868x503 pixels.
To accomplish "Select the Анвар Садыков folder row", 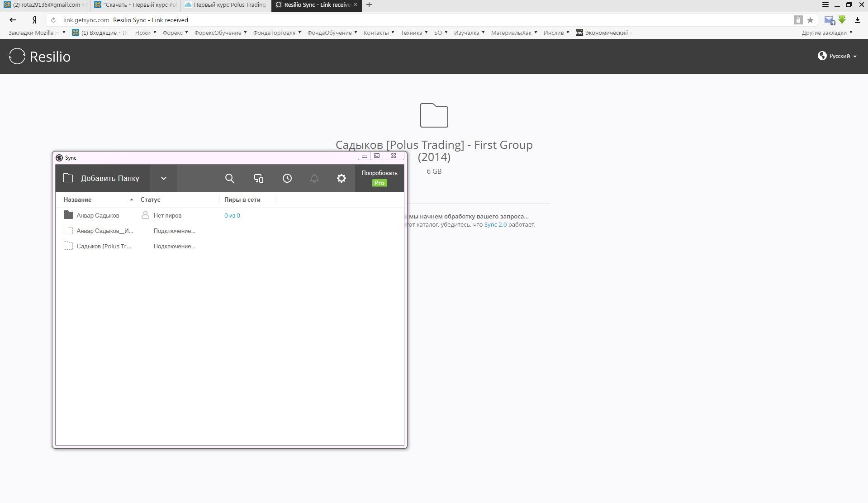I will tap(229, 215).
